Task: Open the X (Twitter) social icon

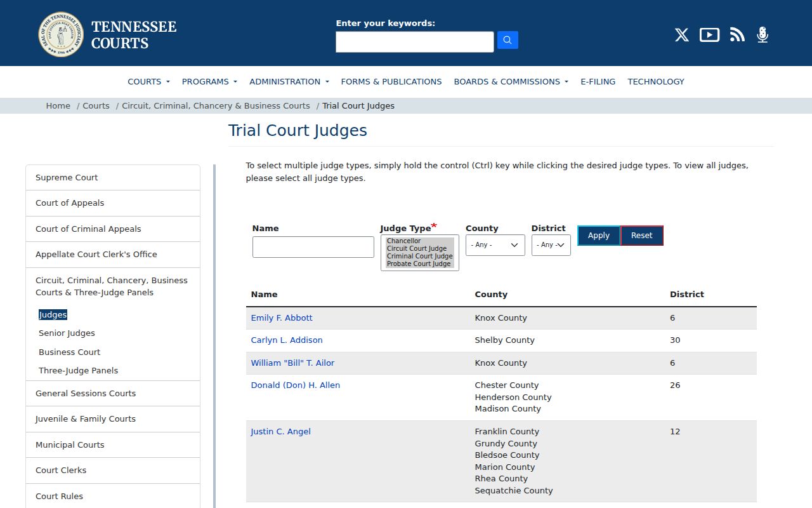Action: (682, 35)
